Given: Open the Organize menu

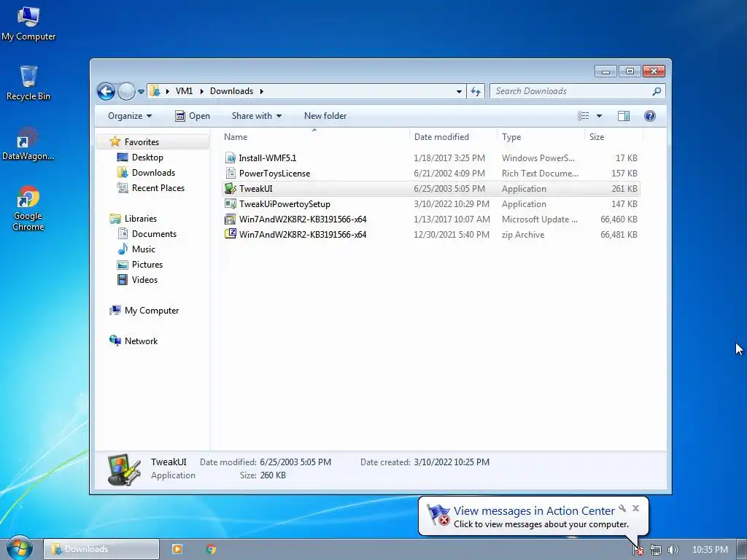Looking at the screenshot, I should (130, 116).
